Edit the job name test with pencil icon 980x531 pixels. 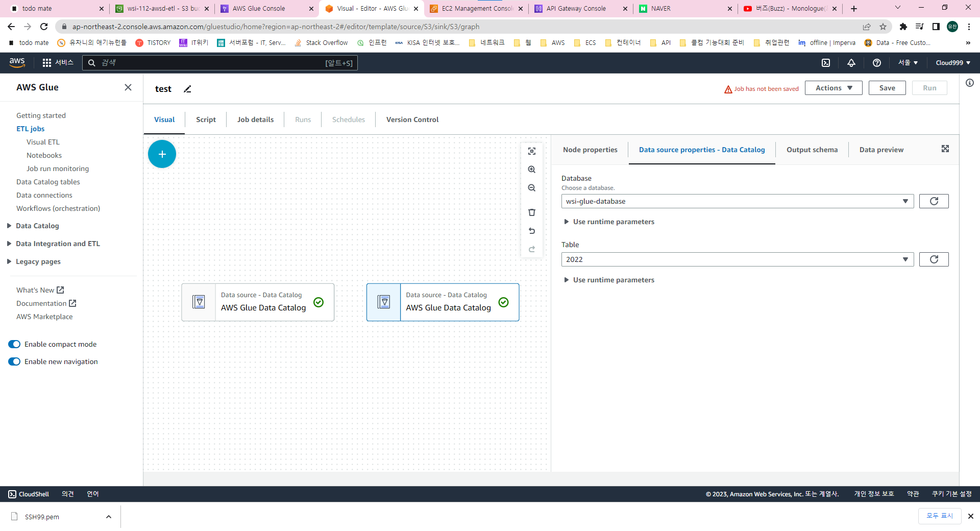[x=187, y=89]
